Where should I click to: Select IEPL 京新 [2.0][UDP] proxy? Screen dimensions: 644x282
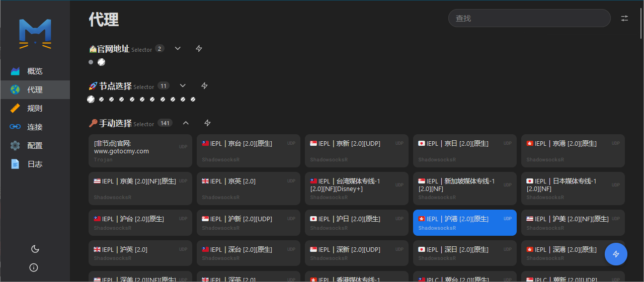[357, 151]
